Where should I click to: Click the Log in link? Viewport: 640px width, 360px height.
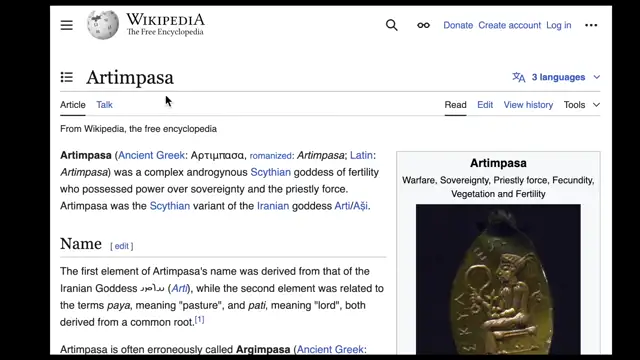coord(559,25)
